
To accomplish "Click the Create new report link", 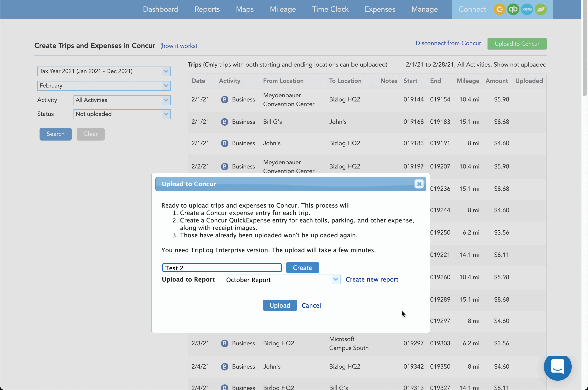I will pyautogui.click(x=372, y=279).
